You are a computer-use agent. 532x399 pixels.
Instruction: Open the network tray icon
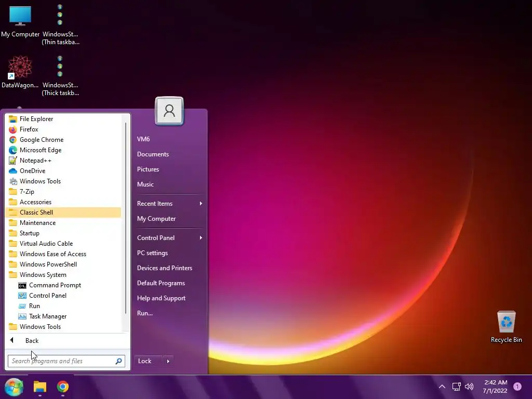(456, 387)
